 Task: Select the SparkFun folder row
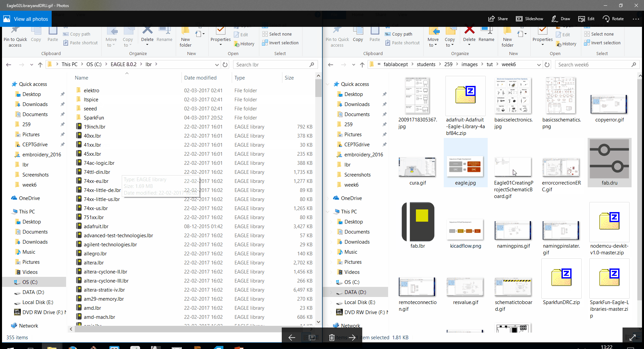[x=194, y=117]
